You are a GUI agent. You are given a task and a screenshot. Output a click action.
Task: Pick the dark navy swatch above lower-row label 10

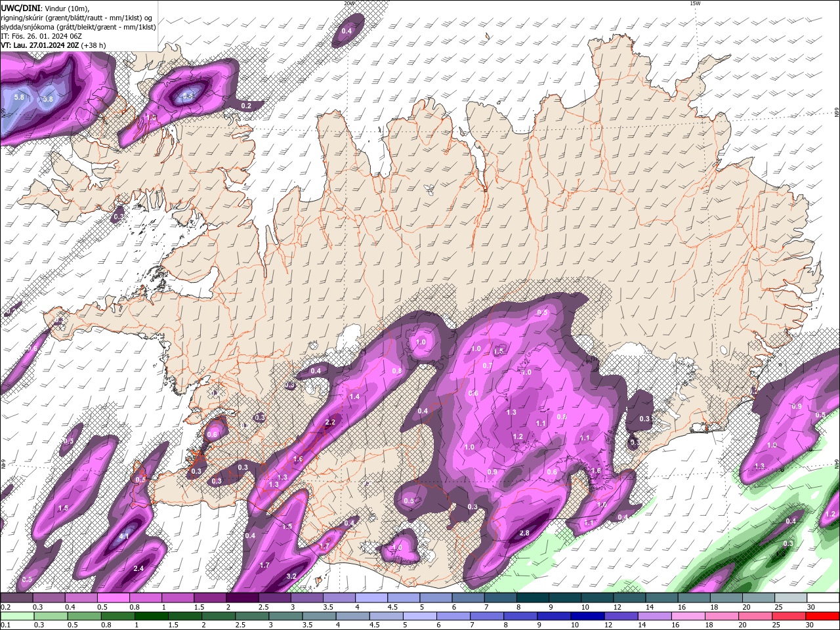587,616
